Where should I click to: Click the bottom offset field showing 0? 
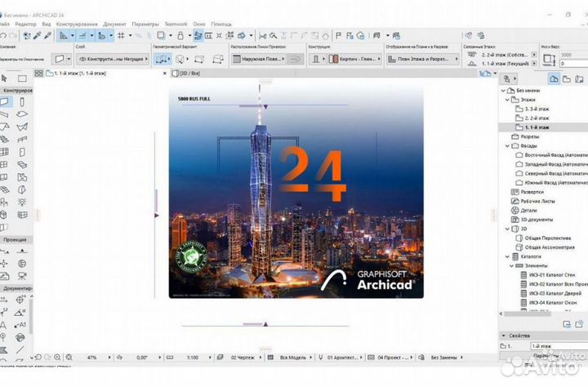(x=574, y=64)
